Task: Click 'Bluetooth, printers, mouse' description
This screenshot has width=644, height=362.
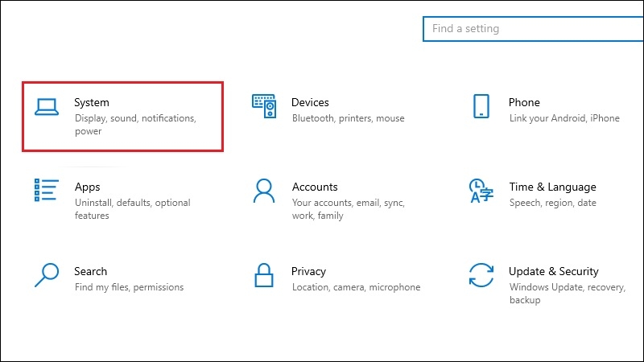Action: click(349, 118)
